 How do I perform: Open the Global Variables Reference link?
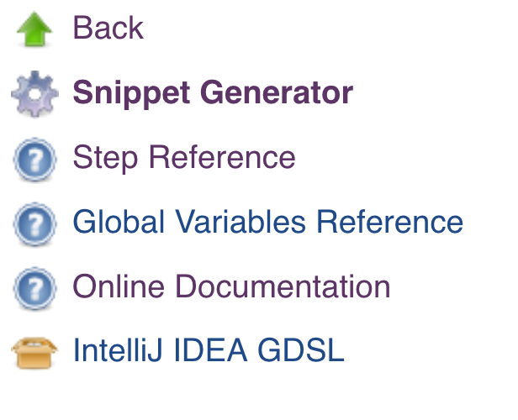coord(267,223)
